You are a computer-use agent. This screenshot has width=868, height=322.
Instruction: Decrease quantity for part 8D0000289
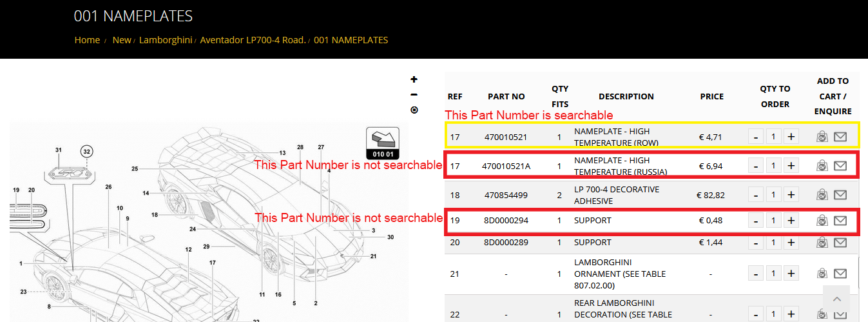(x=756, y=243)
